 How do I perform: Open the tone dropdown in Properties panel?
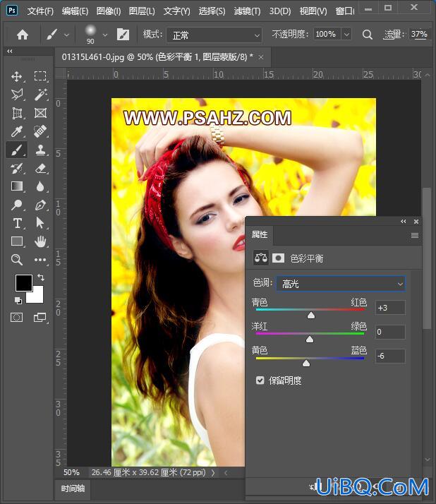[341, 284]
